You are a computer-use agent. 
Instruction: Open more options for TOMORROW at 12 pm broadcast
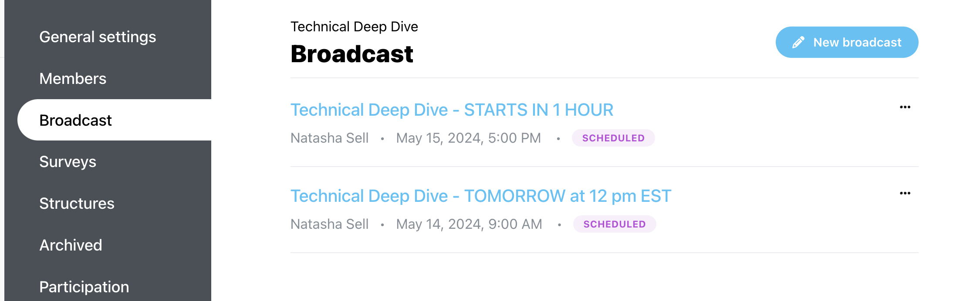[x=905, y=193]
